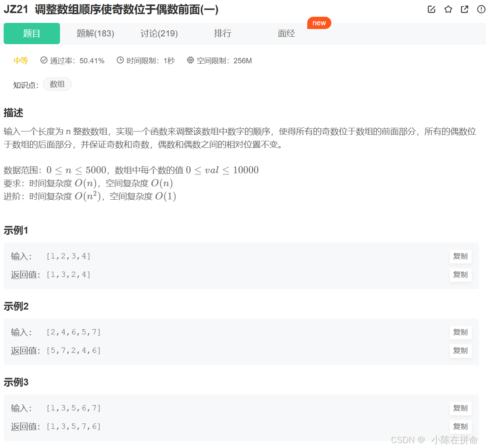Click the 示例1 heading
This screenshot has height=448, width=486.
click(x=16, y=230)
